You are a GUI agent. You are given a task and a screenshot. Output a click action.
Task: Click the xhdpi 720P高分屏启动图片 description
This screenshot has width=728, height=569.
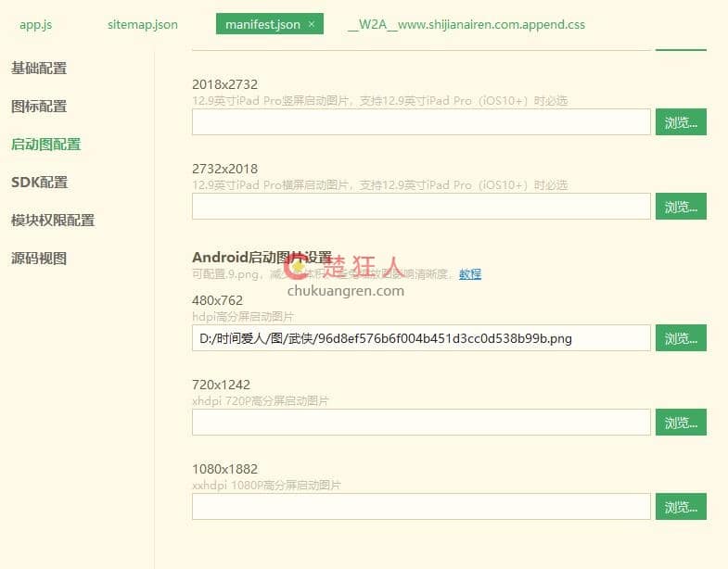[x=261, y=401]
